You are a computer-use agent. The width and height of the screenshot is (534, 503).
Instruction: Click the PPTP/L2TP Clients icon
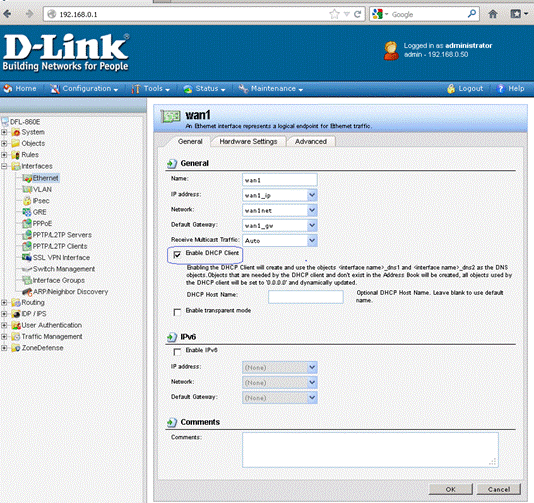[27, 246]
